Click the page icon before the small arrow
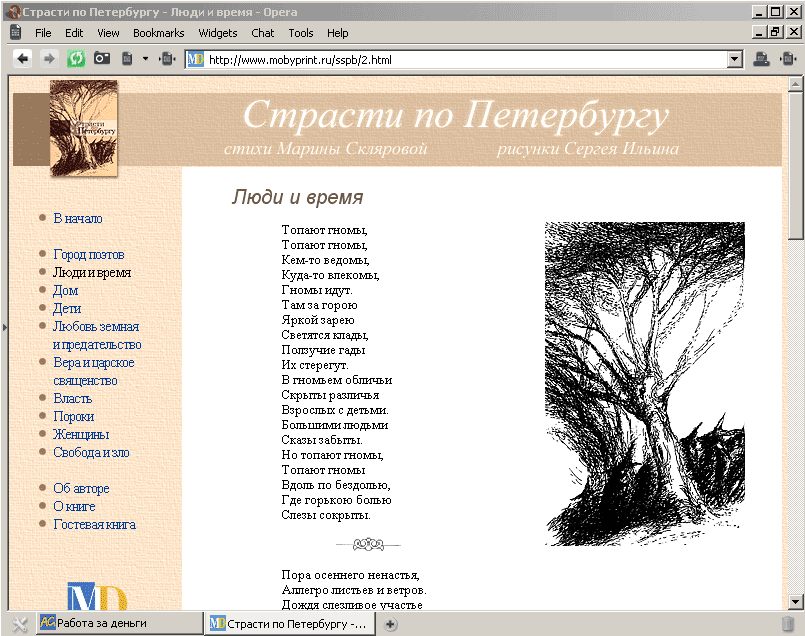 coord(127,59)
